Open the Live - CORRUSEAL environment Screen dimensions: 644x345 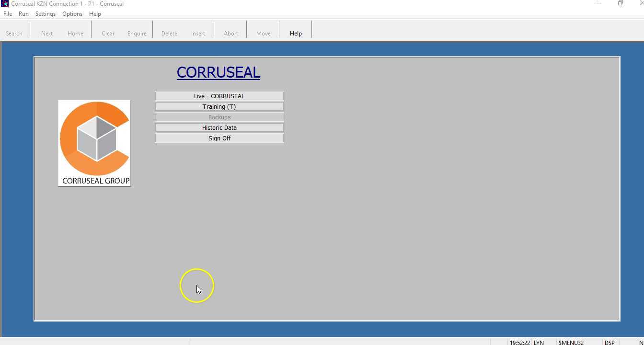(x=219, y=96)
